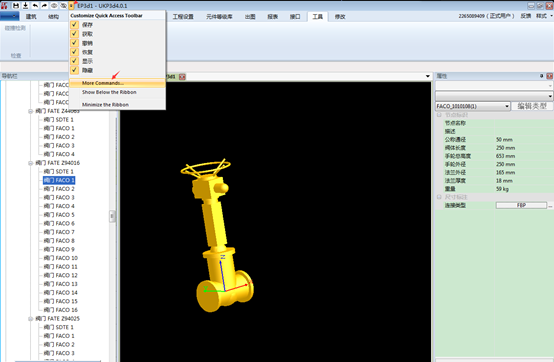Click the Undo arrow icon

[x=35, y=5]
